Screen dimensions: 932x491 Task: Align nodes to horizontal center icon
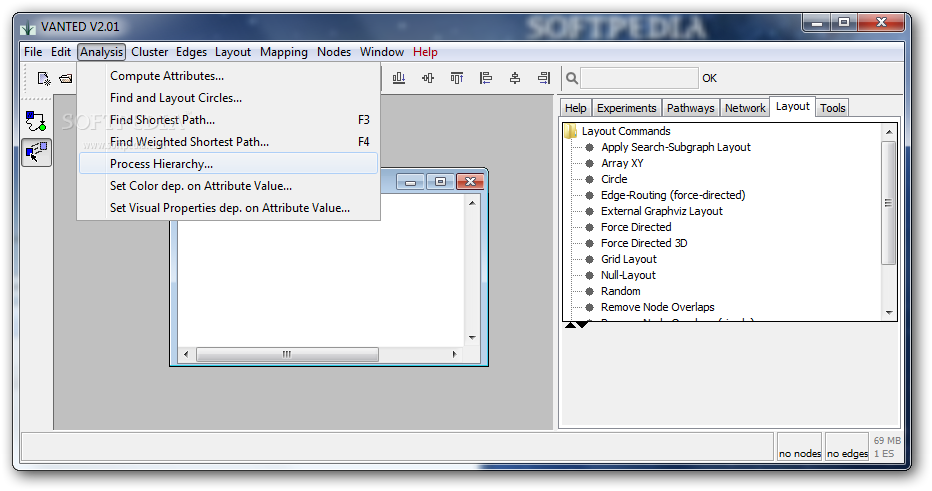(515, 78)
